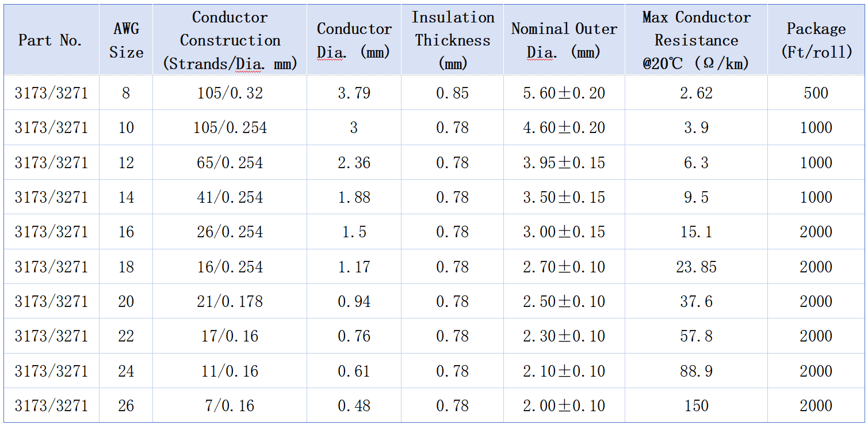Click the Nominal Outer Dia. header

[x=564, y=40]
